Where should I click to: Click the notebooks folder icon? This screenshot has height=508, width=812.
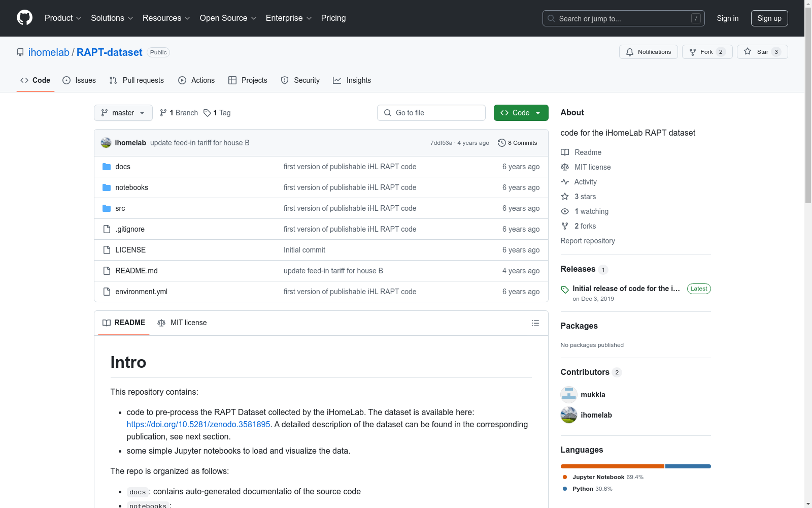(107, 187)
